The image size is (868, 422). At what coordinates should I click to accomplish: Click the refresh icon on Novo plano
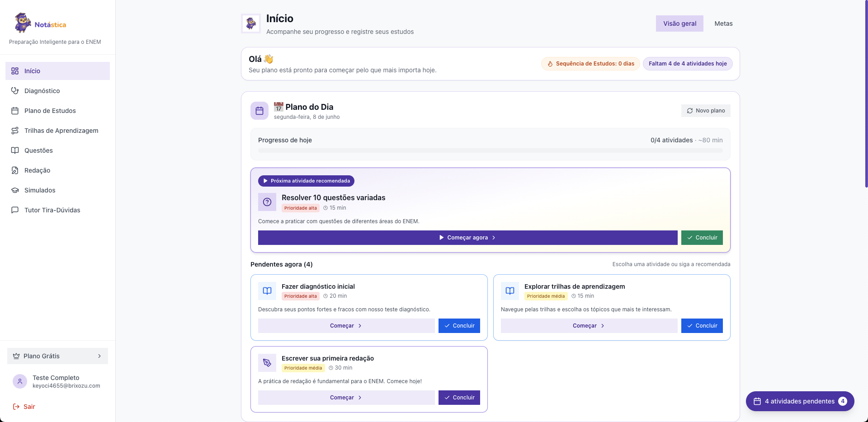tap(690, 111)
